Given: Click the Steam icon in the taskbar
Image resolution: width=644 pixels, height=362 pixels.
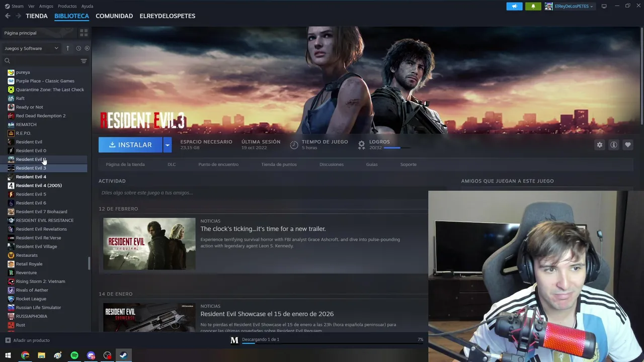Looking at the screenshot, I should coord(123,355).
